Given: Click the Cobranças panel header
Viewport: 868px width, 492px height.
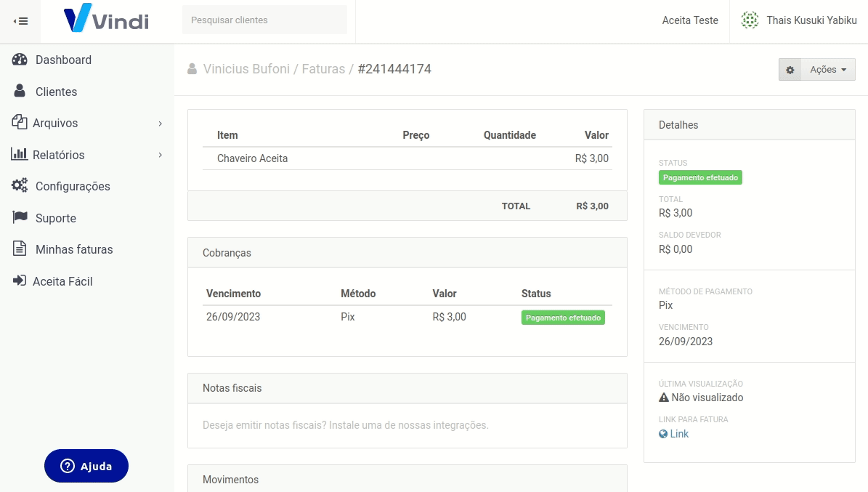Looking at the screenshot, I should click(407, 253).
